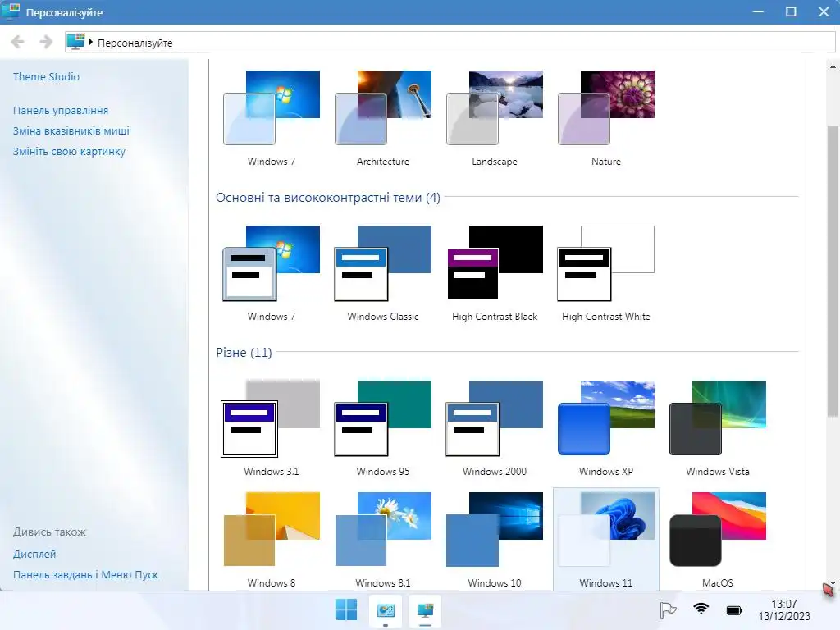Collapse Основні та висококонтрастні теми group header
Screen dimensions: 840x630
[x=328, y=198]
